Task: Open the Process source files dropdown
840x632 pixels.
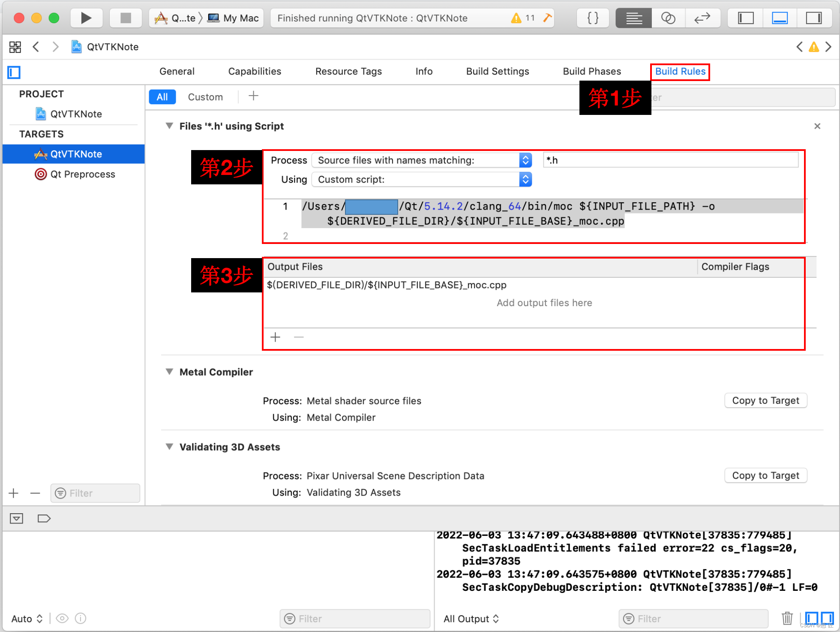Action: [x=422, y=160]
